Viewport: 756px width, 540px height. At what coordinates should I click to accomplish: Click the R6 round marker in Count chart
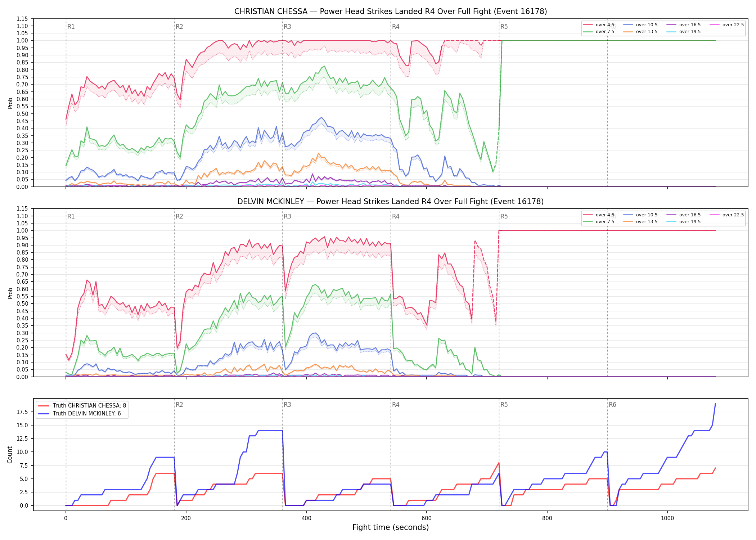612,405
